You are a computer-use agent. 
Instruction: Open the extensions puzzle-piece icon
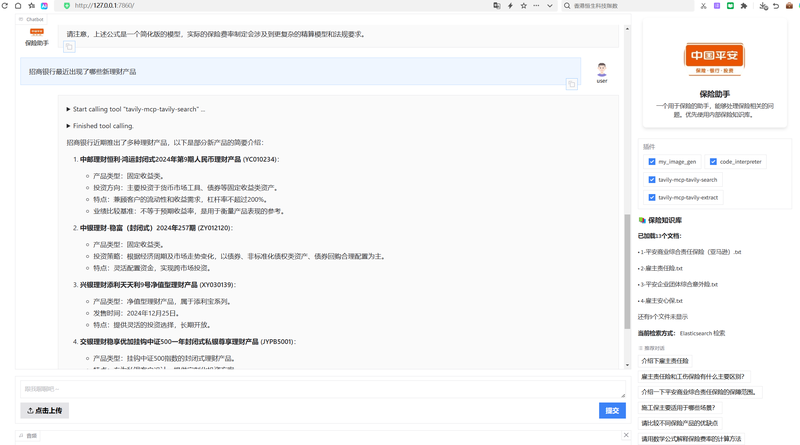[x=744, y=6]
